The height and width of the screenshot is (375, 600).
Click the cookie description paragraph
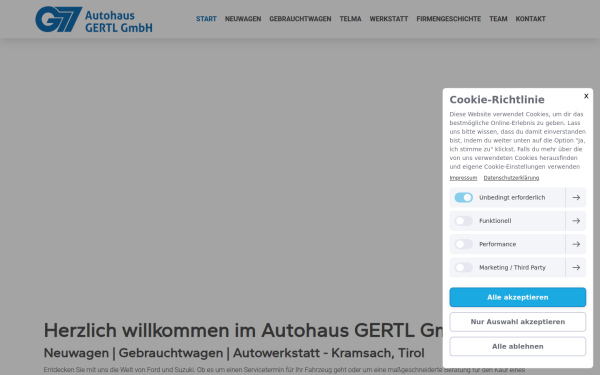tap(518, 140)
